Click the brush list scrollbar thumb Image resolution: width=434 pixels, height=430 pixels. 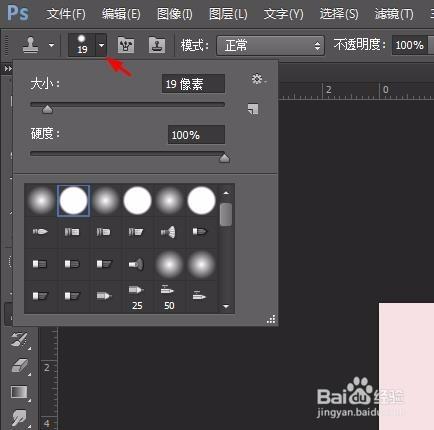pyautogui.click(x=226, y=214)
